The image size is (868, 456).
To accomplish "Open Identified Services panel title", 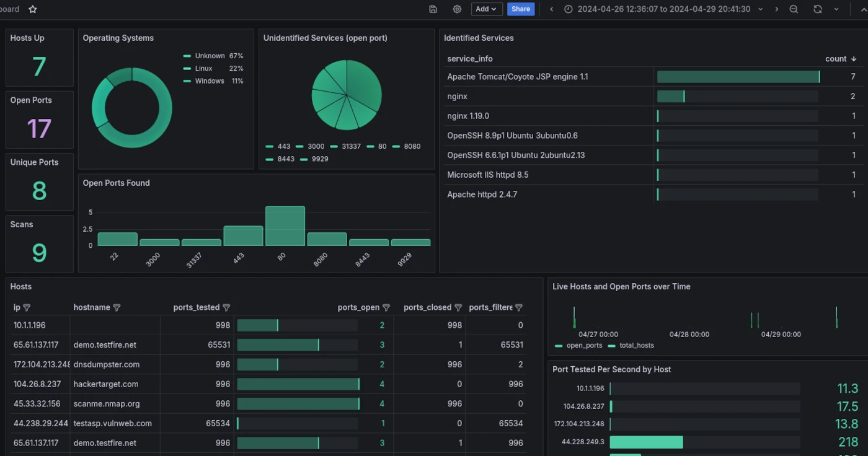I will click(x=479, y=38).
